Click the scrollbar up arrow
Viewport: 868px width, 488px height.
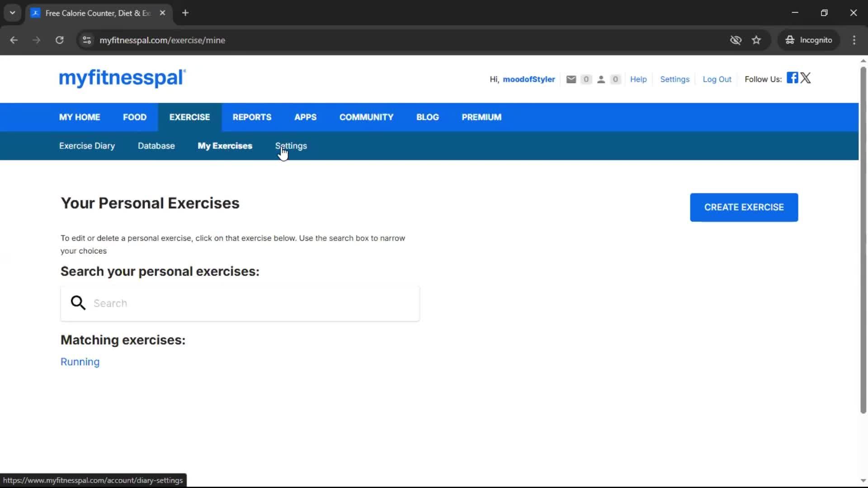click(863, 61)
